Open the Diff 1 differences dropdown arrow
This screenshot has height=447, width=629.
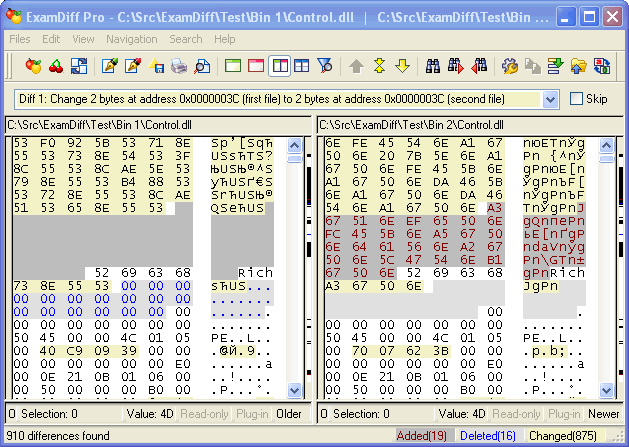(x=550, y=99)
